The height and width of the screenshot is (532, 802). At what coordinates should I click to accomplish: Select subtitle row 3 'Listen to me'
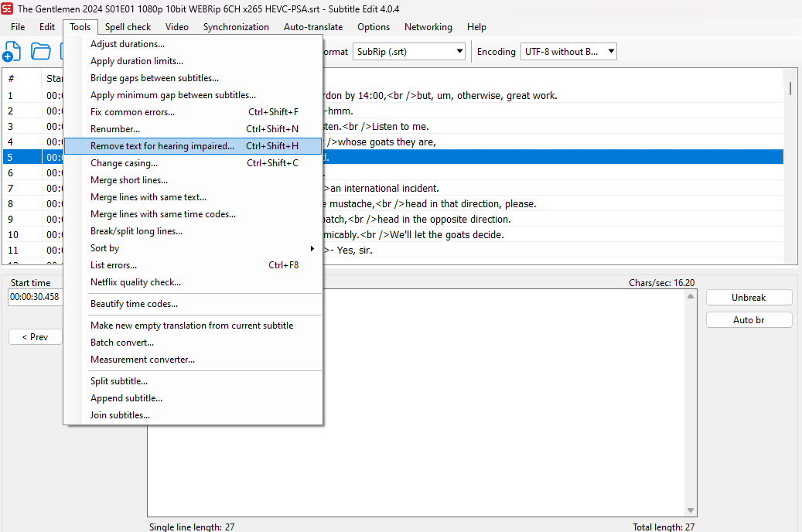[x=393, y=126]
